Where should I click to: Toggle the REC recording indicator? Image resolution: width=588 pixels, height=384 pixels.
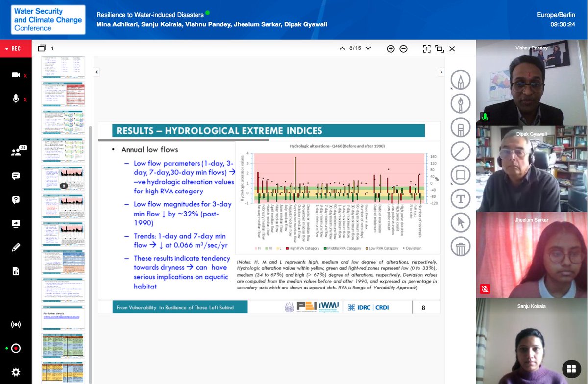pos(16,48)
